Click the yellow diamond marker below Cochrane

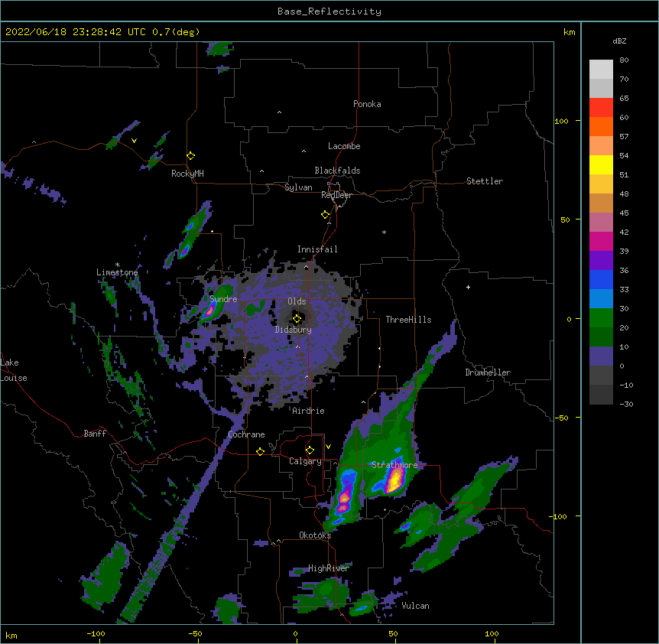click(x=260, y=451)
